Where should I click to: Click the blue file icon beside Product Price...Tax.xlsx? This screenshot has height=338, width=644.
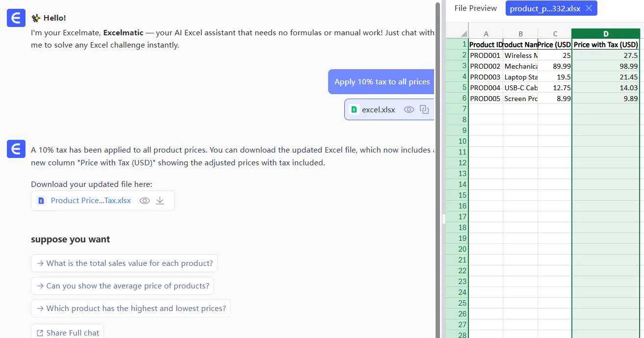click(41, 201)
